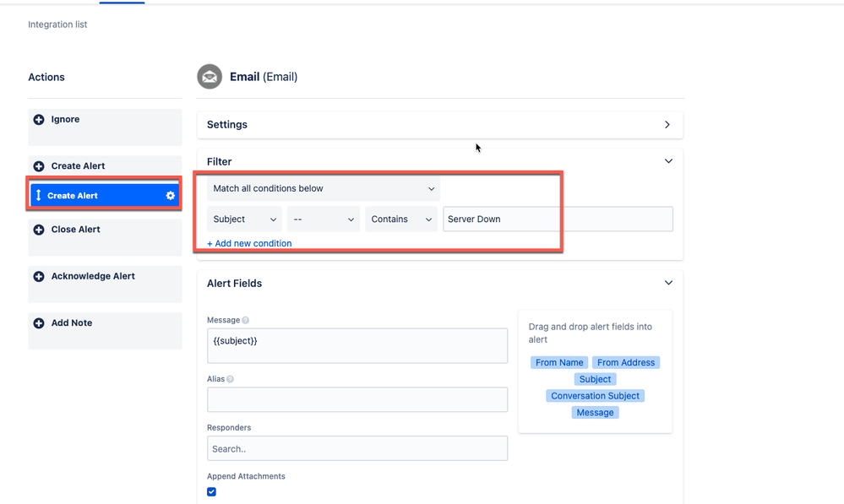Click the plus icon beside Create Alert
Screen dimensions: 844x504
(x=39, y=166)
